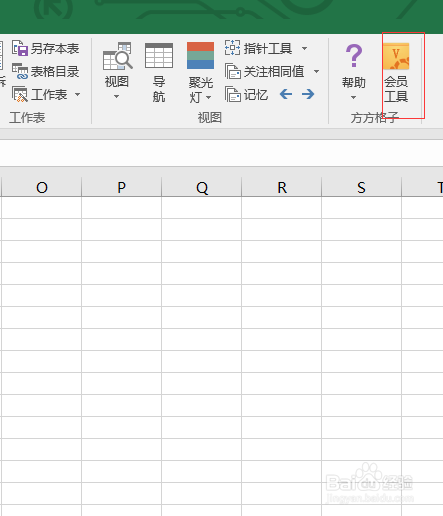
Task: Open the 导航 navigation pane icon
Action: click(159, 56)
